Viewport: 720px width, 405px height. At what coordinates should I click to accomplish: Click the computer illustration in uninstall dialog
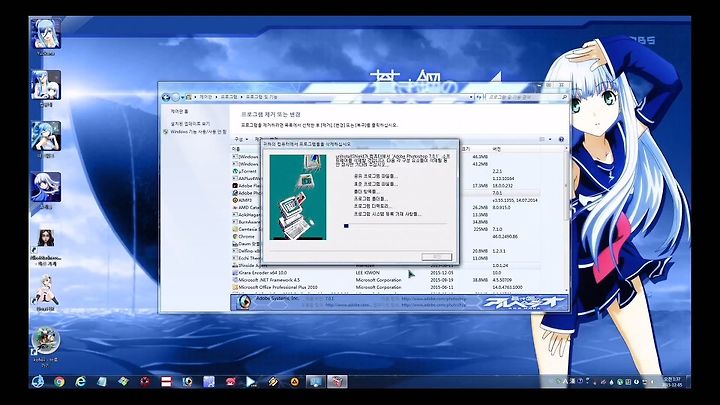tap(298, 197)
